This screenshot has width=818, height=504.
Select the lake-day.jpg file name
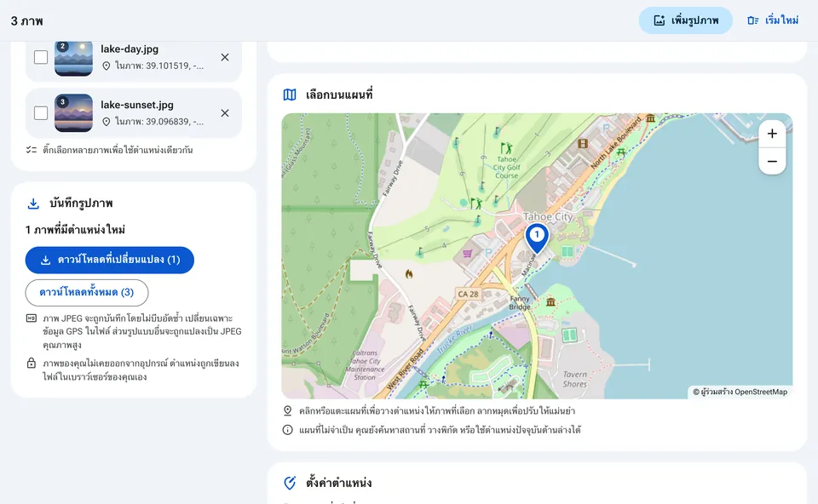(x=130, y=49)
